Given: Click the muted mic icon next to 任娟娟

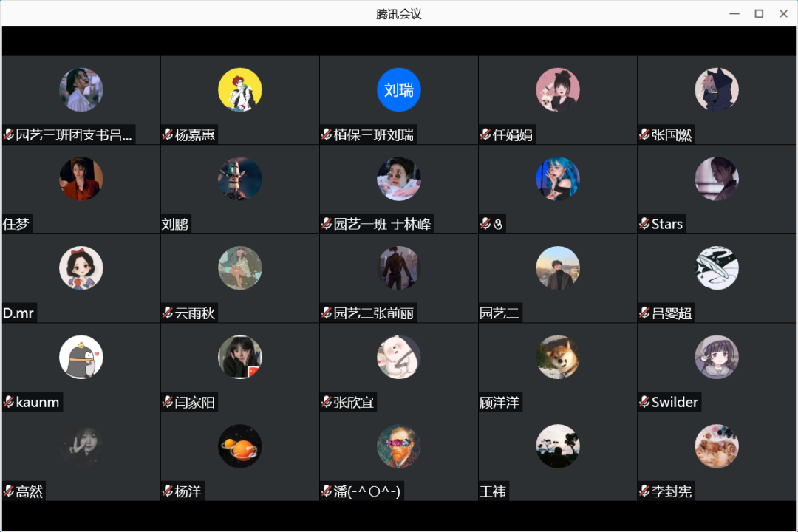Looking at the screenshot, I should 485,135.
